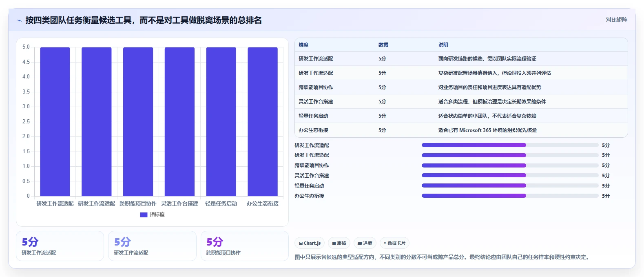Click the 说明 column header in the table
This screenshot has height=277, width=644.
click(443, 45)
